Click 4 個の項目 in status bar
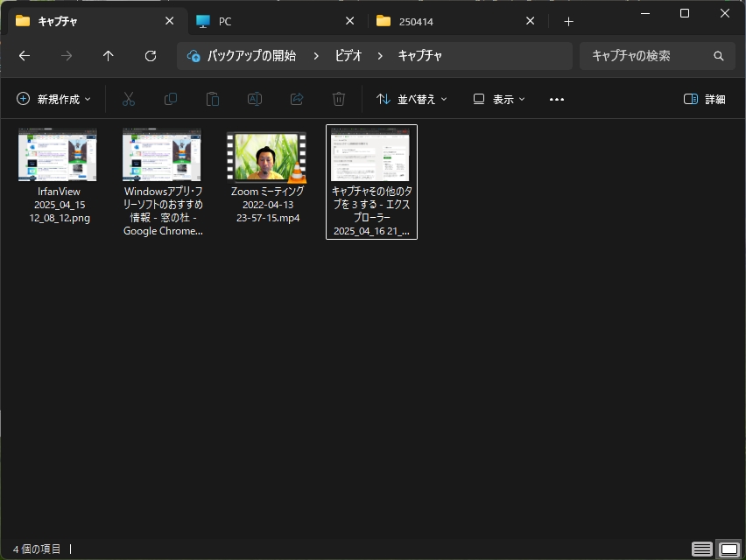The image size is (746, 560). click(37, 549)
